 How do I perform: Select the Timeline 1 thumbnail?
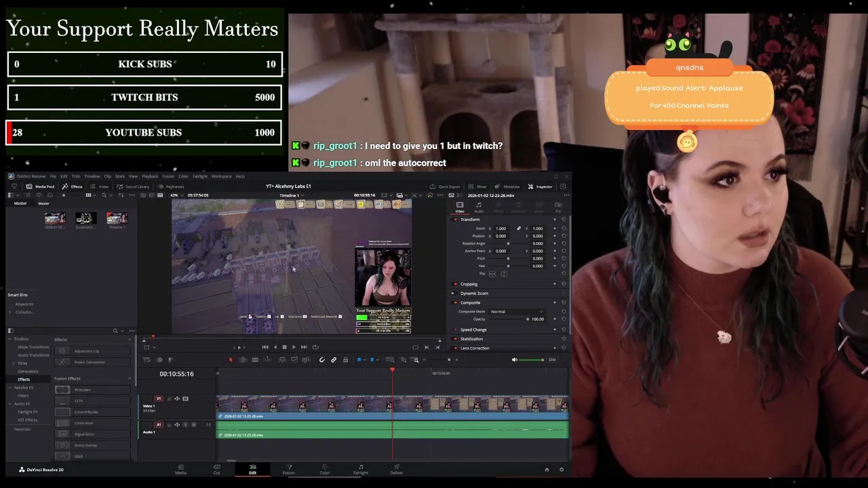tap(117, 220)
